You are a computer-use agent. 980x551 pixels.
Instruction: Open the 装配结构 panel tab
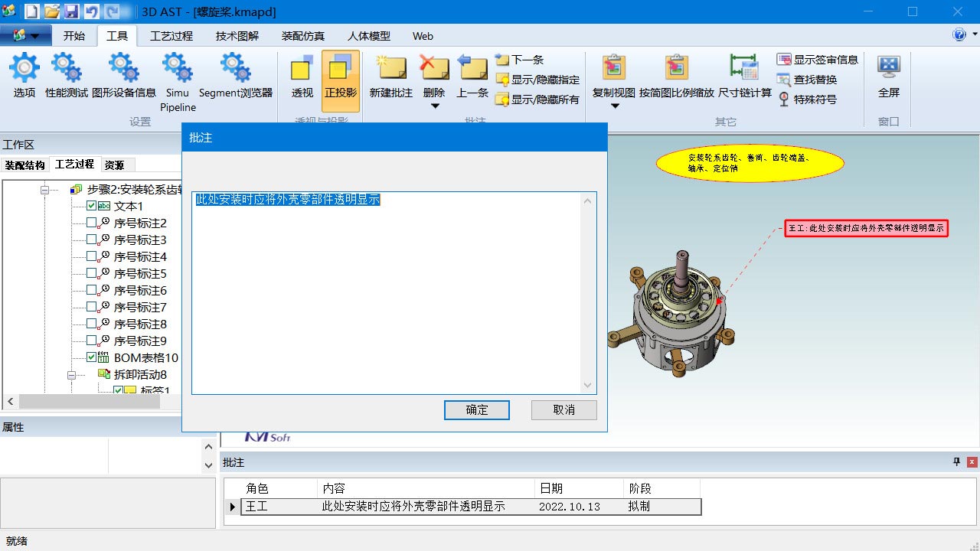tap(24, 165)
